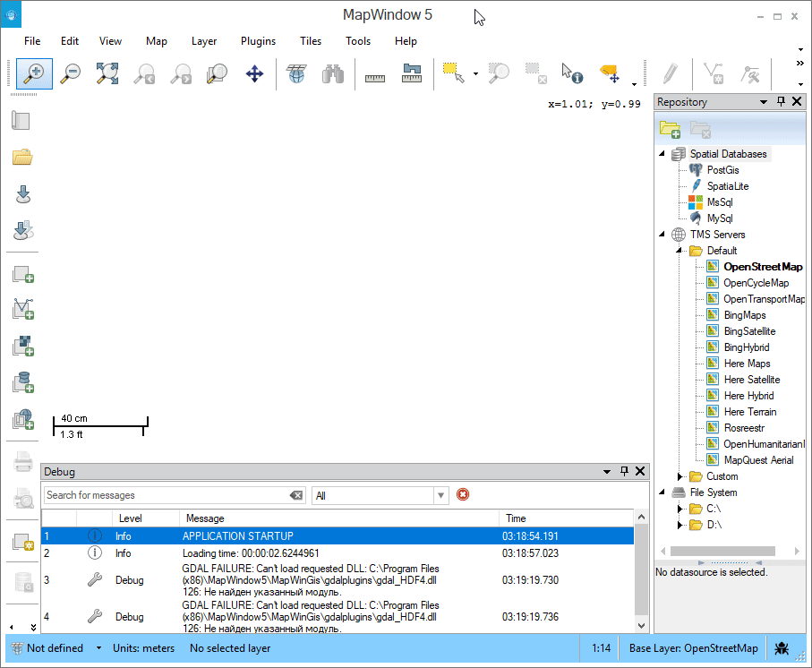Viewport: 812px width, 668px height.
Task: Click the binoculars find location icon
Action: (333, 74)
